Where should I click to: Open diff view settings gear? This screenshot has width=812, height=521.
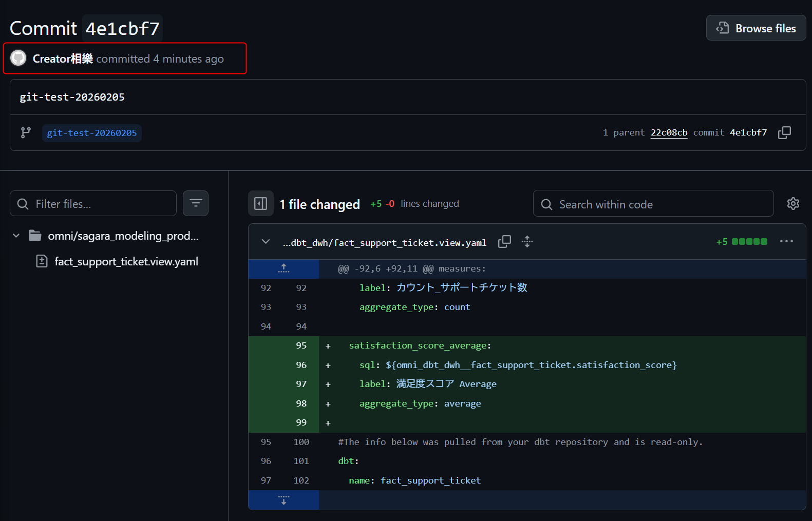pyautogui.click(x=793, y=204)
